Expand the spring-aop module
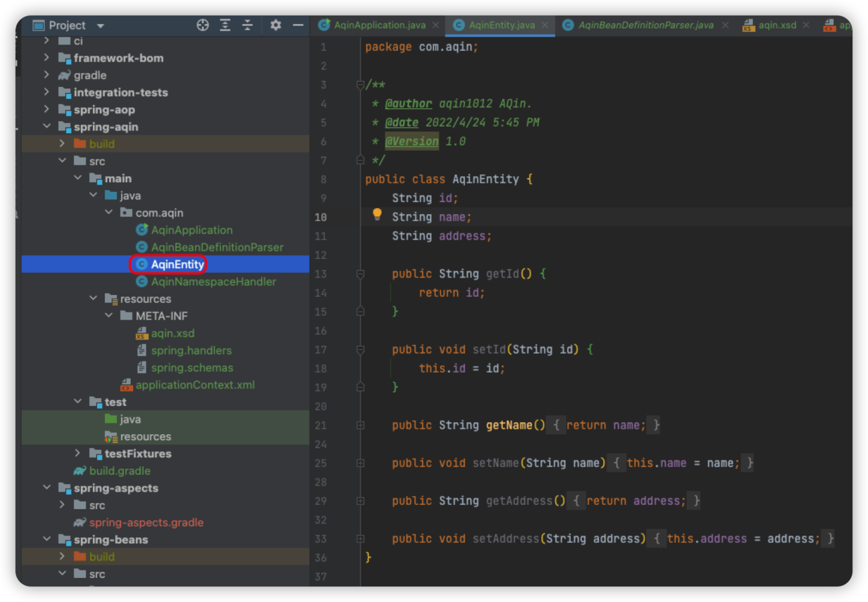 46,109
